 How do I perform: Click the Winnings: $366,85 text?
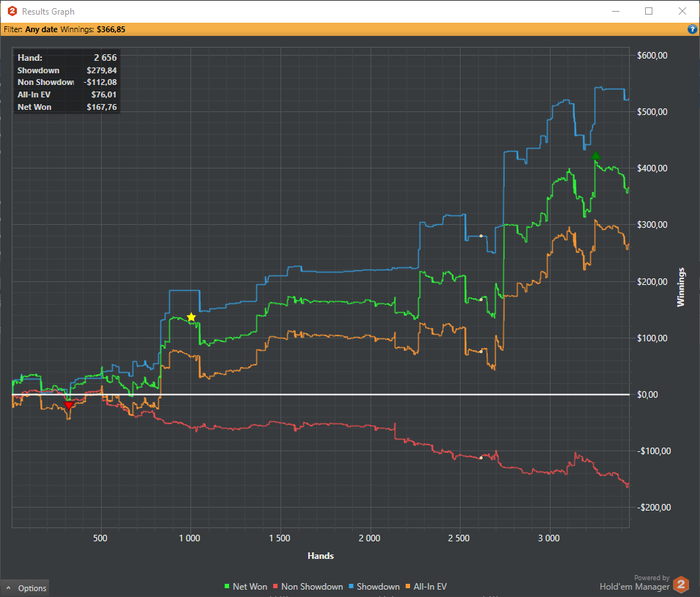93,29
